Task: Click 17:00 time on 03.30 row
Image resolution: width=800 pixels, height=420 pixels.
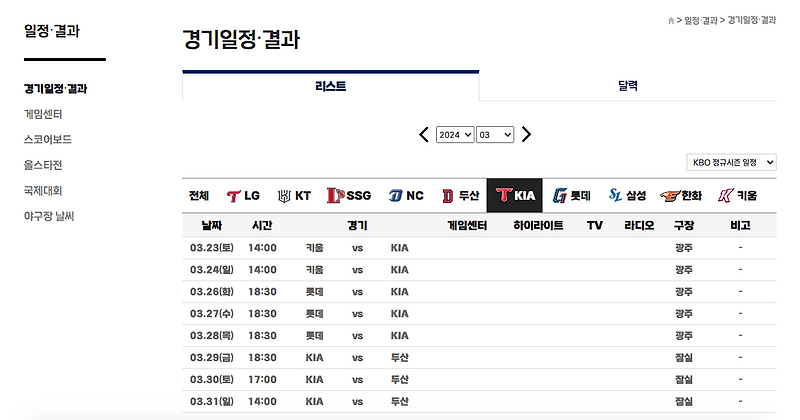Action: [262, 380]
